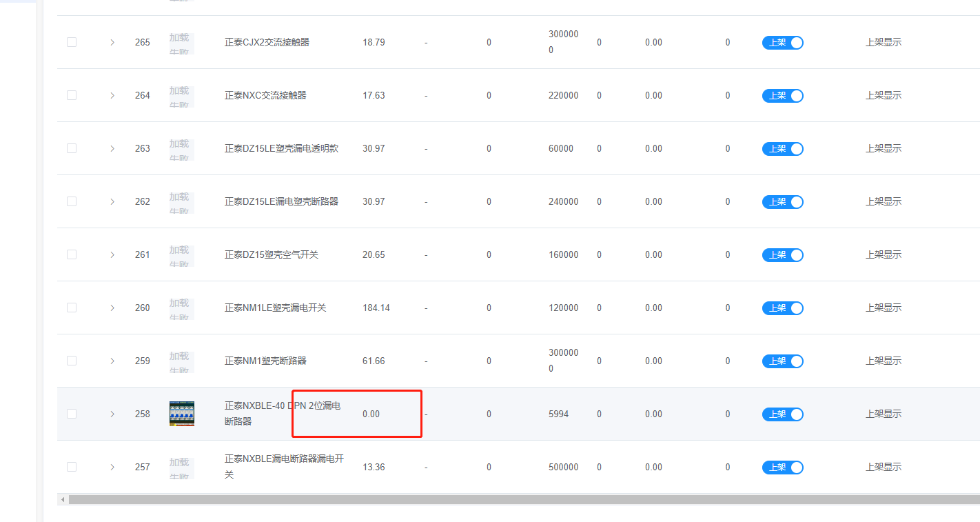The width and height of the screenshot is (980, 522).
Task: Toggle 上架 switch for 正泰NXC交流接触器
Action: [x=783, y=96]
